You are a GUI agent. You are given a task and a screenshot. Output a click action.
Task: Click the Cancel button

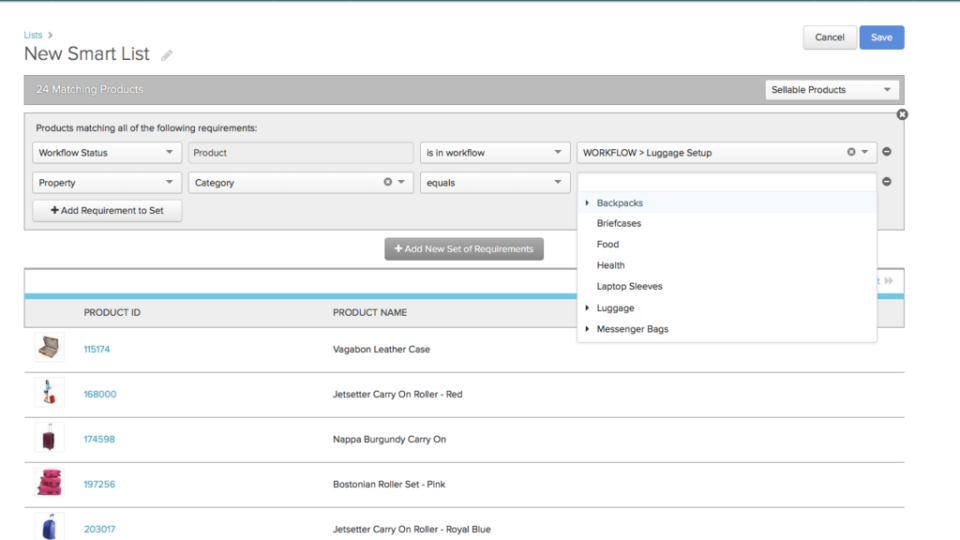pos(830,37)
